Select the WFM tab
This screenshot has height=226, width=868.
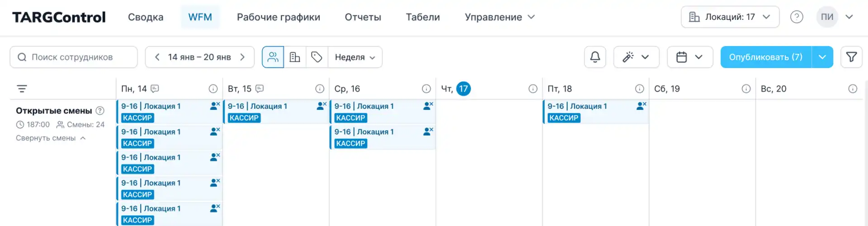pyautogui.click(x=200, y=17)
